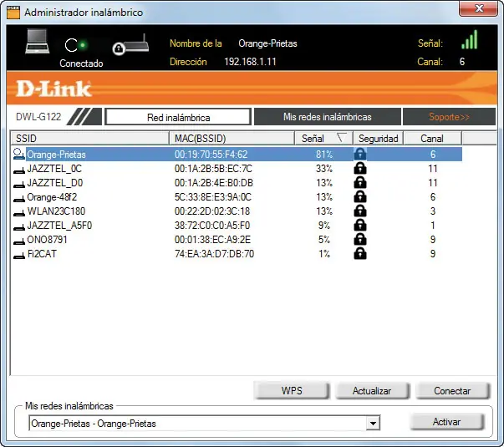
Task: Click the D-Link logo banner
Action: coord(53,89)
